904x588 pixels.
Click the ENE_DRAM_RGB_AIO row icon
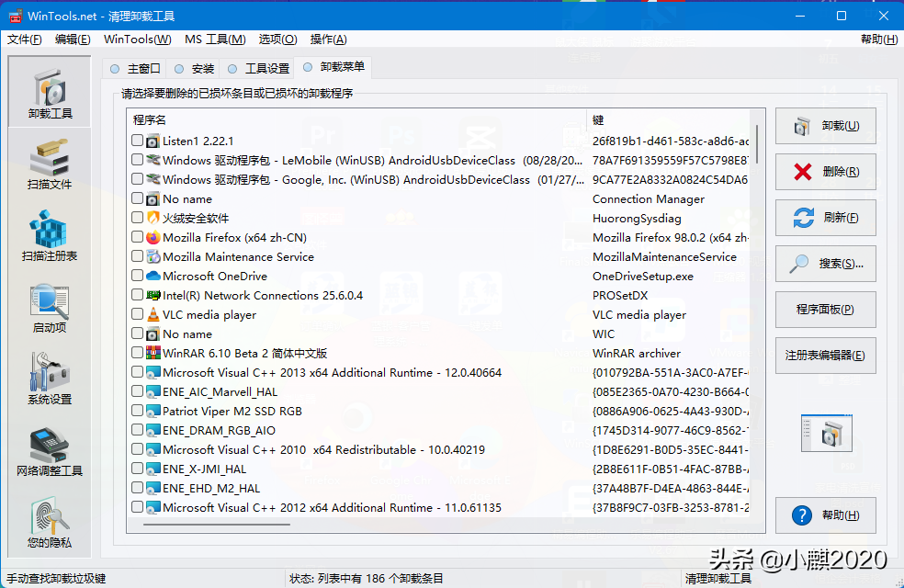click(x=153, y=430)
